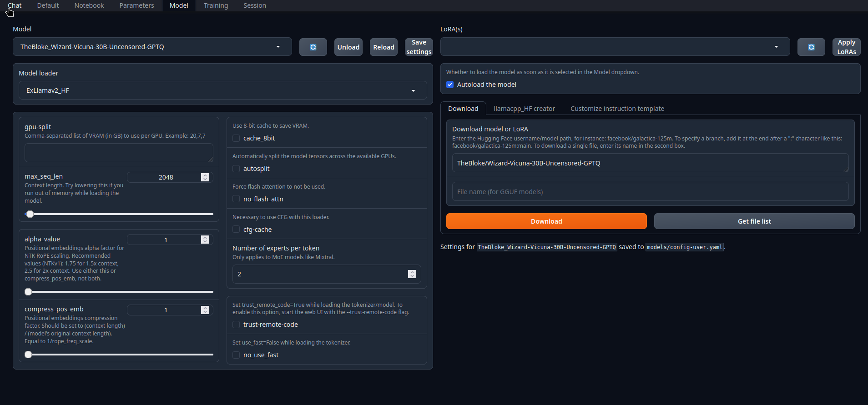The image size is (868, 405).
Task: Click the gpu-split text box
Action: click(119, 153)
